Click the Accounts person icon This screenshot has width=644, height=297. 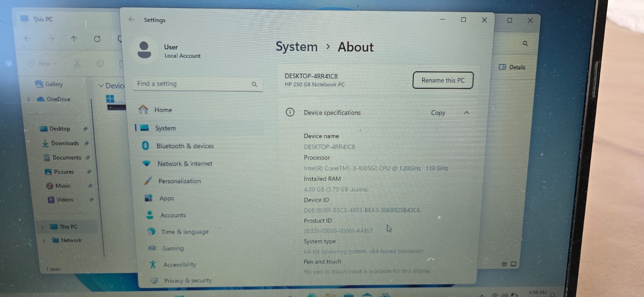[150, 215]
